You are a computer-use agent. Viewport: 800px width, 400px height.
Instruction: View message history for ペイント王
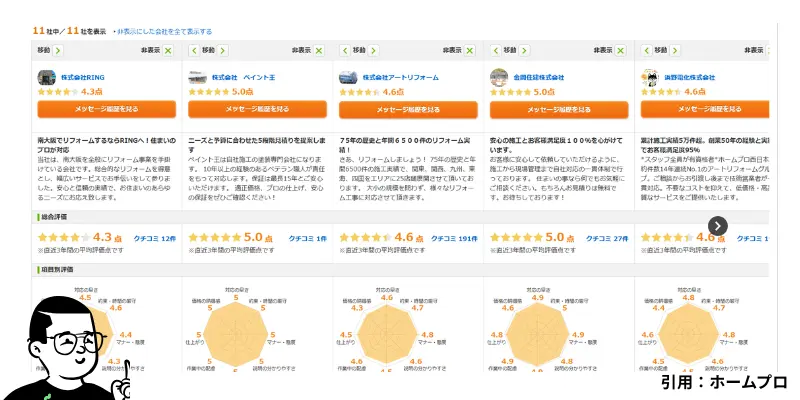(x=258, y=109)
